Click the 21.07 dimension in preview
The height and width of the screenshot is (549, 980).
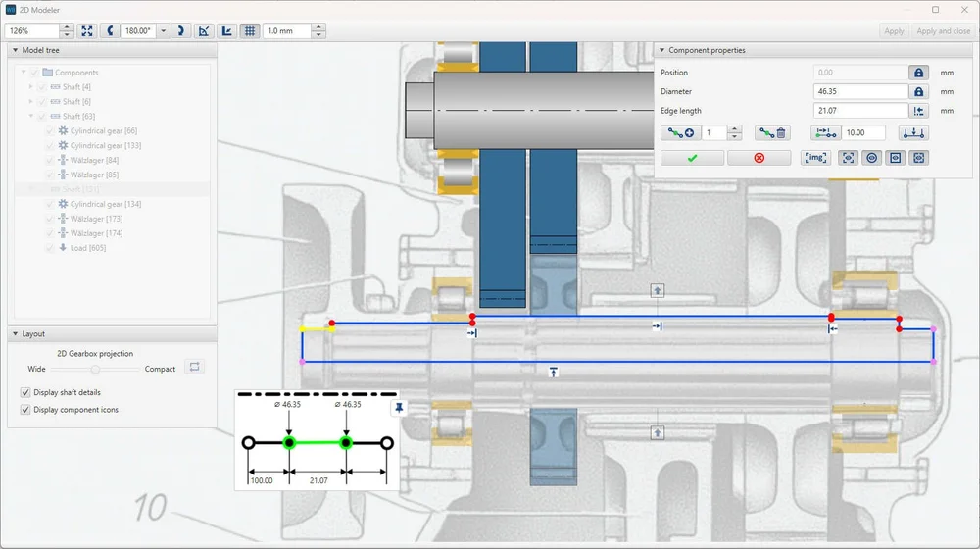[318, 480]
